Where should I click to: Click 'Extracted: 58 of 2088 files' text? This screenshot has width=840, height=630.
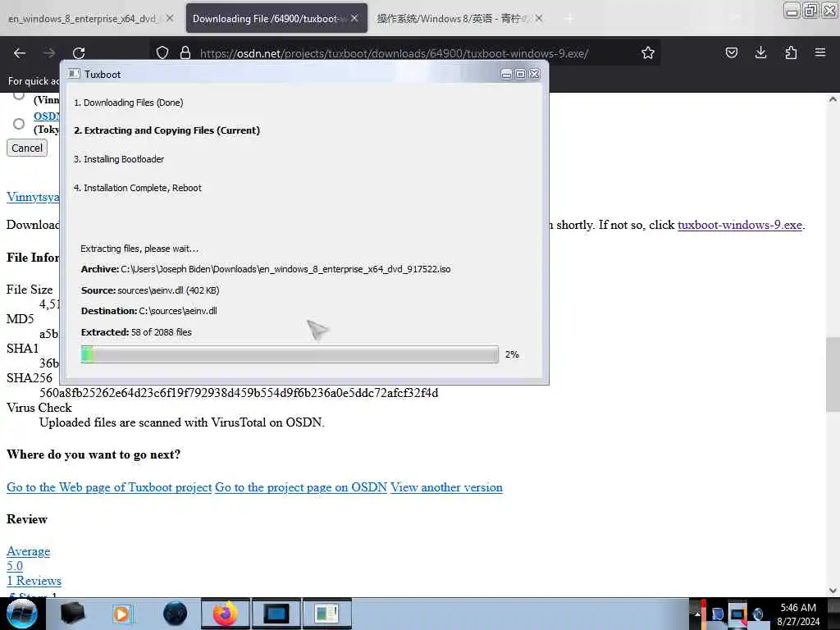[136, 332]
